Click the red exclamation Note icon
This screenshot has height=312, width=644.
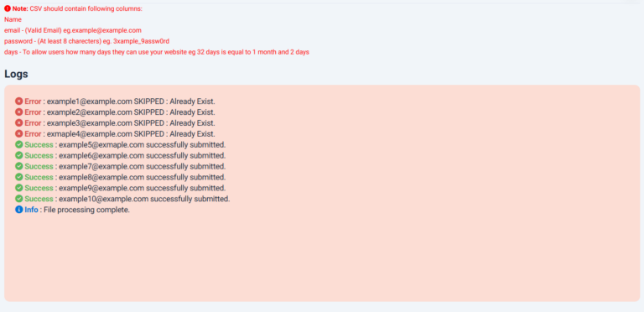point(8,8)
